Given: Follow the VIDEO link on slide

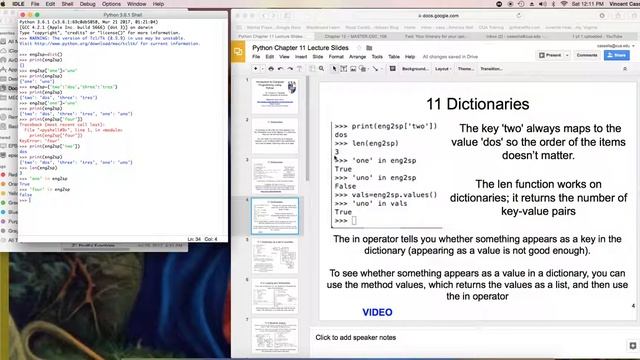Looking at the screenshot, I should 377,312.
